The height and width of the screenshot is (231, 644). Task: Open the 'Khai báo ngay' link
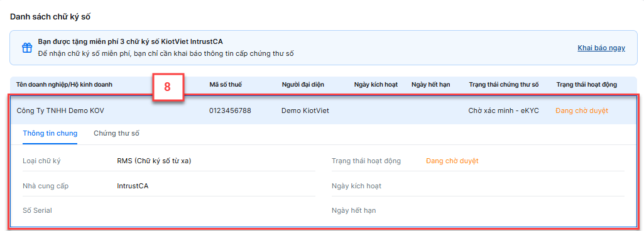click(601, 48)
